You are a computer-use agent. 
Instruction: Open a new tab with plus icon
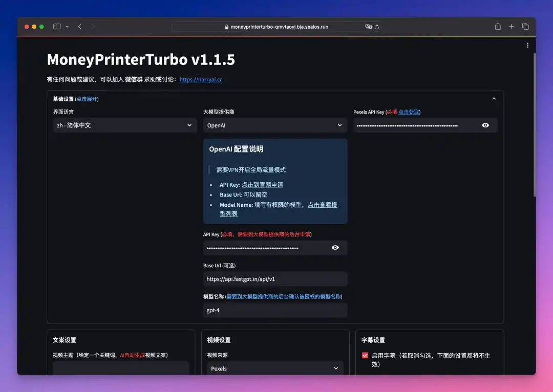pos(511,27)
